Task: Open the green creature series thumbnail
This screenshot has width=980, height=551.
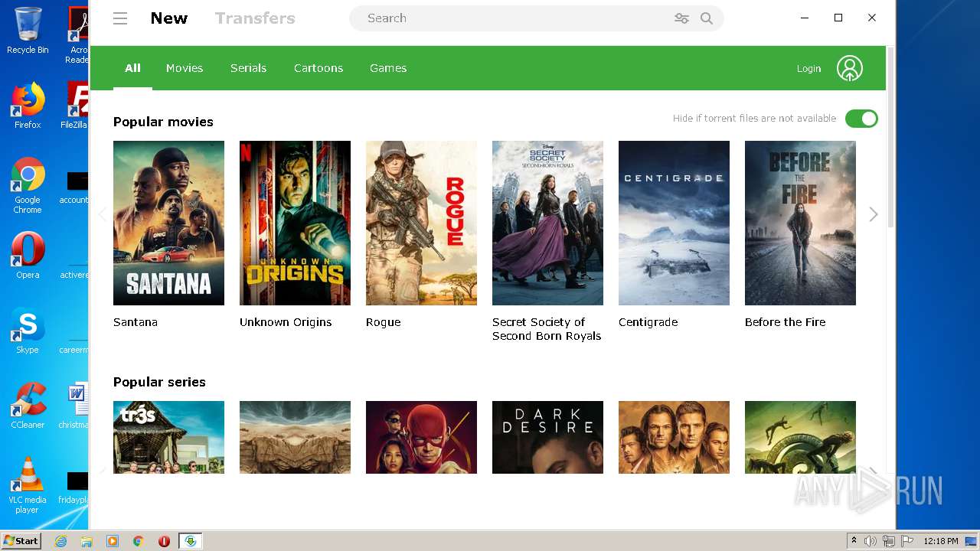Action: pyautogui.click(x=800, y=437)
